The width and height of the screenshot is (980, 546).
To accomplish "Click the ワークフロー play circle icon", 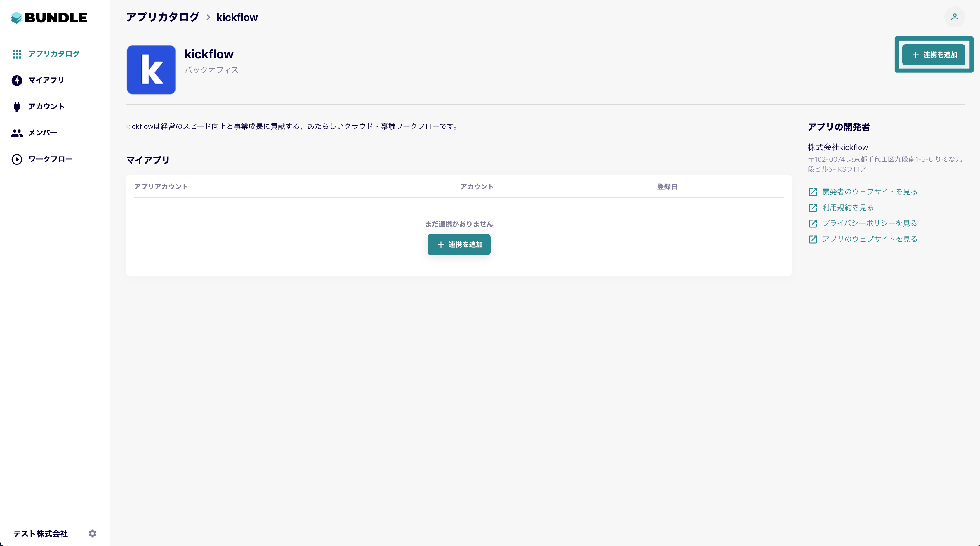I will tap(17, 159).
